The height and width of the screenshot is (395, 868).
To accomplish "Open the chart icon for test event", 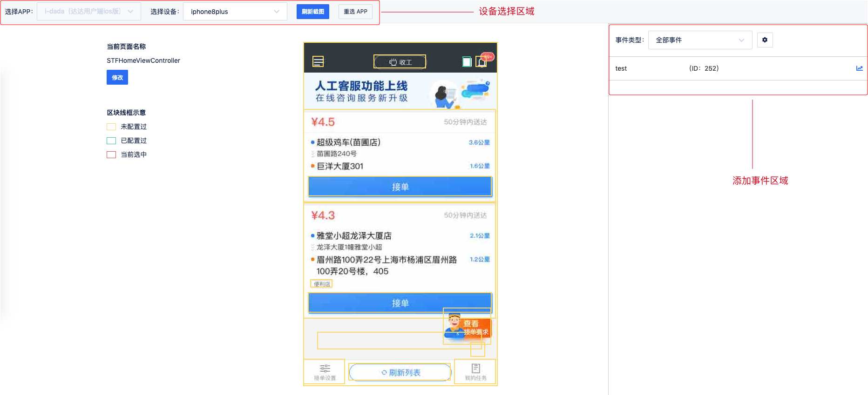I will 859,68.
